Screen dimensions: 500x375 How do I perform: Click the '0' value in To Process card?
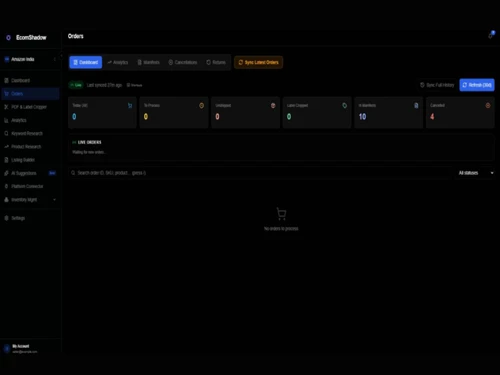click(x=146, y=117)
